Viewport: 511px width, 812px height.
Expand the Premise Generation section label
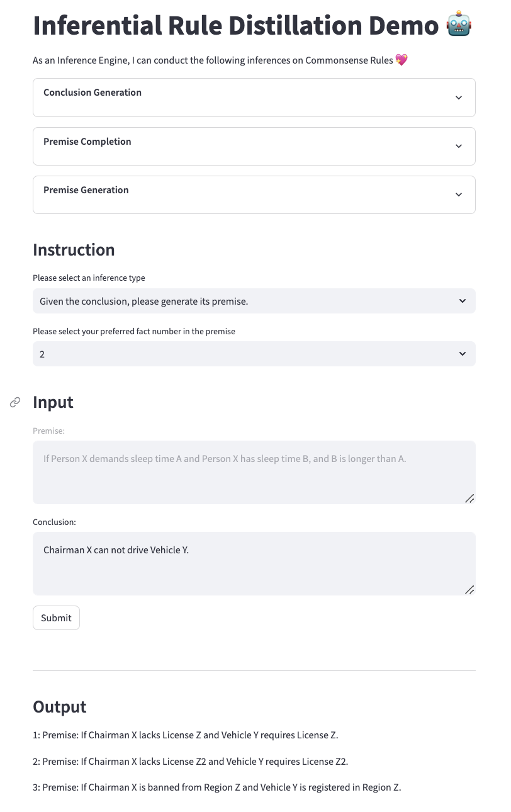click(x=86, y=190)
